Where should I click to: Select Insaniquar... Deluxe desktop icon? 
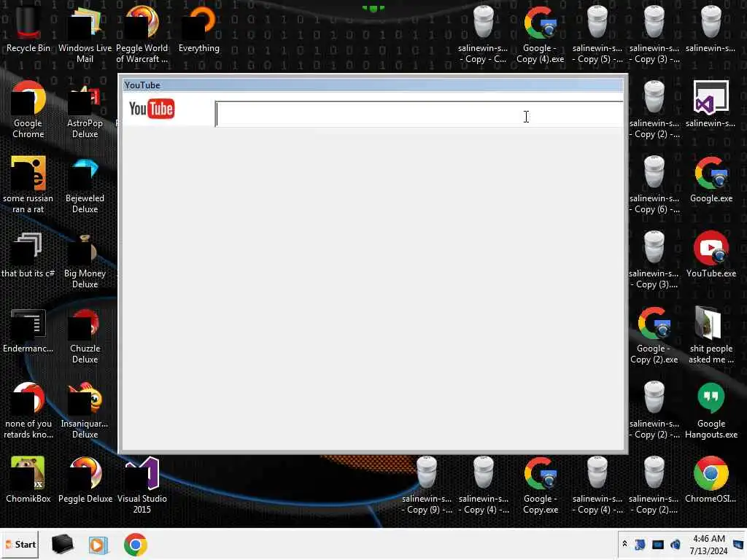[x=85, y=410]
